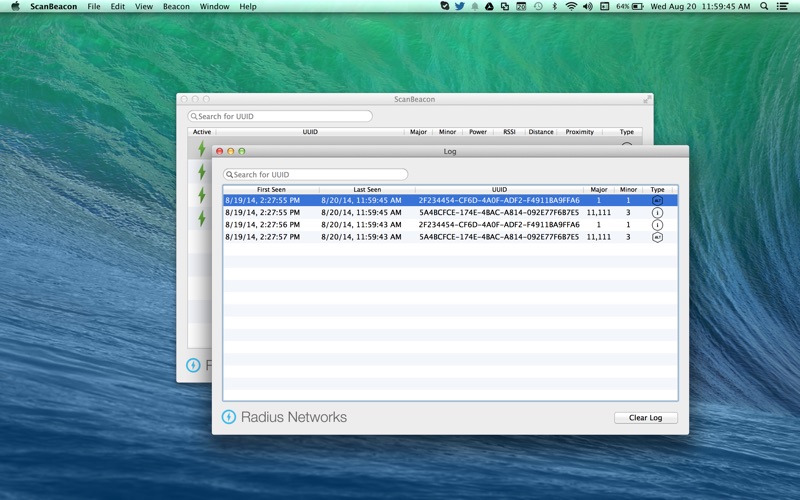Open the ScanBeacon application menu
Viewport: 800px width, 500px height.
coord(54,7)
